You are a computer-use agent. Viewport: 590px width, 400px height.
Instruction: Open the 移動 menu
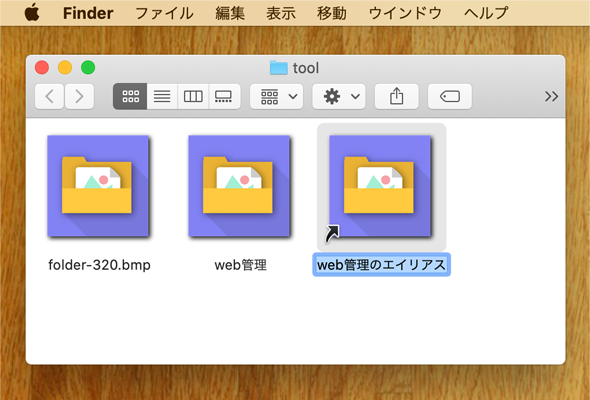pyautogui.click(x=331, y=13)
